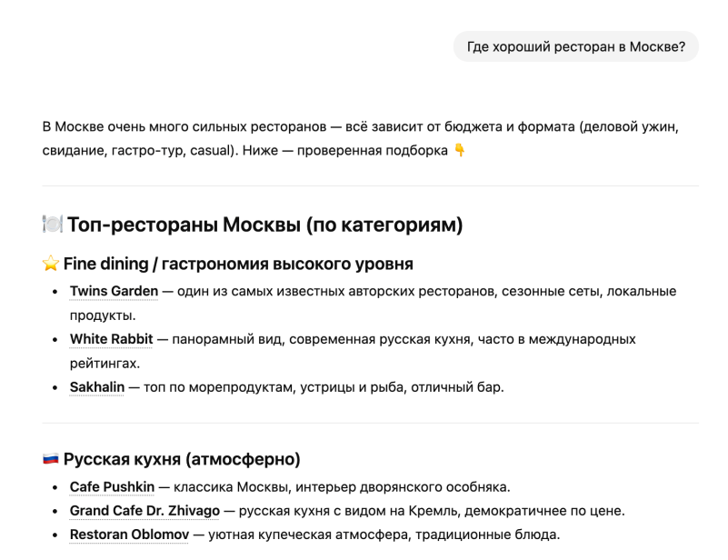
Task: Open the White Rabbit link
Action: 111,339
